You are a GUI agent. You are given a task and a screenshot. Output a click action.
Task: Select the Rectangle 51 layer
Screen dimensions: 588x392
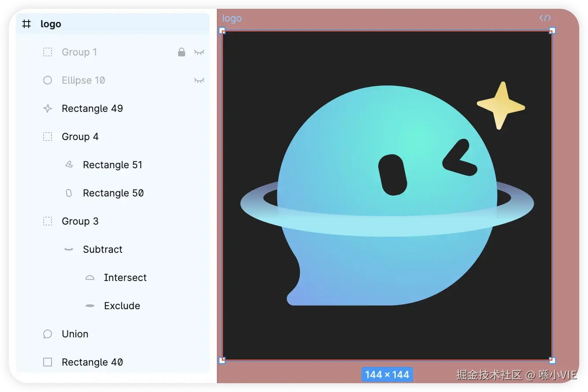coord(113,165)
